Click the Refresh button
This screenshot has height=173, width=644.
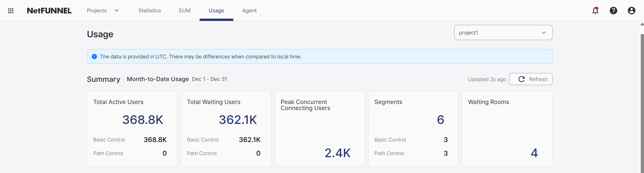point(531,79)
